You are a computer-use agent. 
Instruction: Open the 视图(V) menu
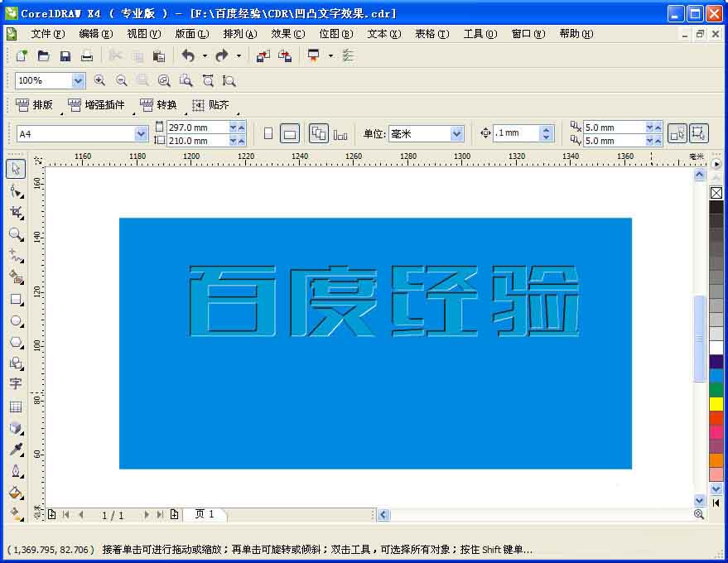pyautogui.click(x=144, y=34)
